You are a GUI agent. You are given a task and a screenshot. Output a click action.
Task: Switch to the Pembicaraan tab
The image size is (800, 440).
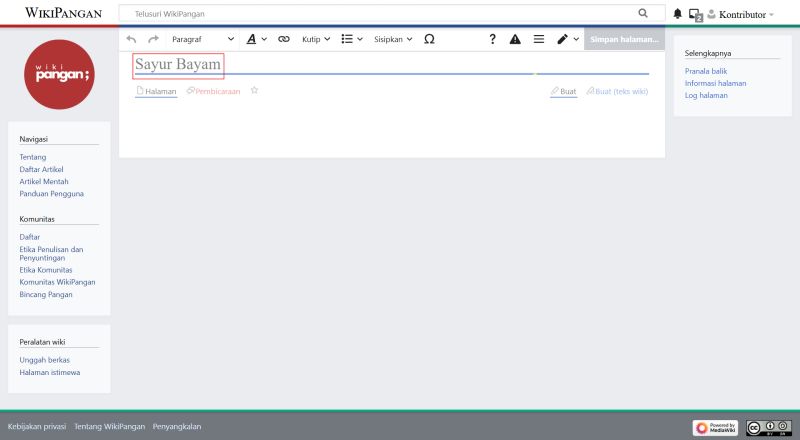[x=213, y=91]
